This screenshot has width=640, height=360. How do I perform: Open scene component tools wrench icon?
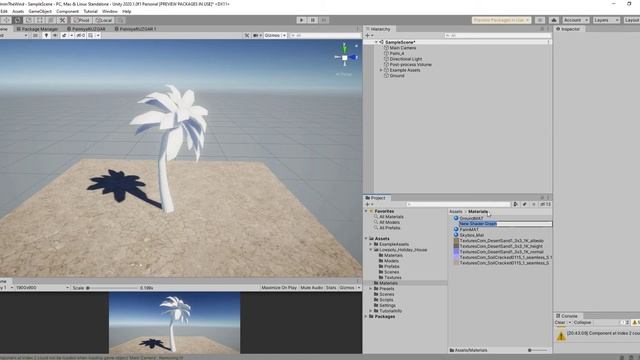click(x=247, y=36)
